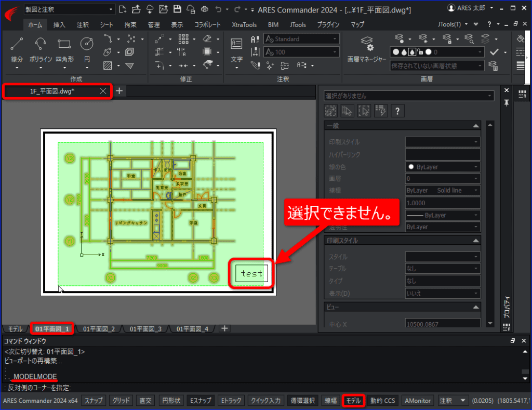Toggle グリッド display in status bar
This screenshot has width=532, height=410.
point(121,401)
